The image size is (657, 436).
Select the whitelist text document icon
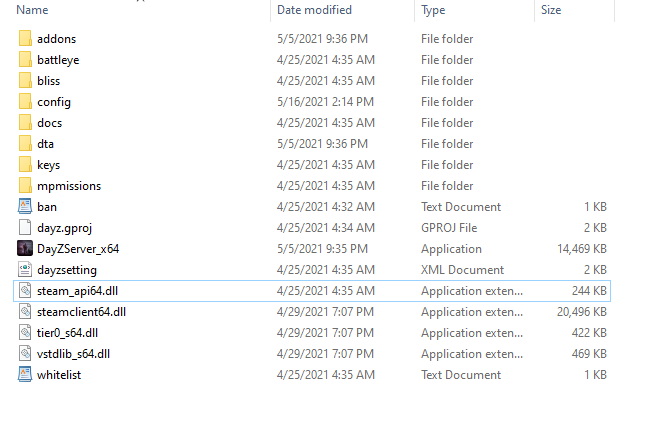25,375
